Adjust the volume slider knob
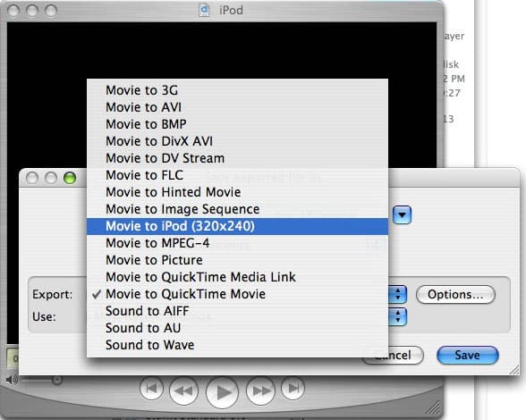526x420 pixels. coord(57,380)
